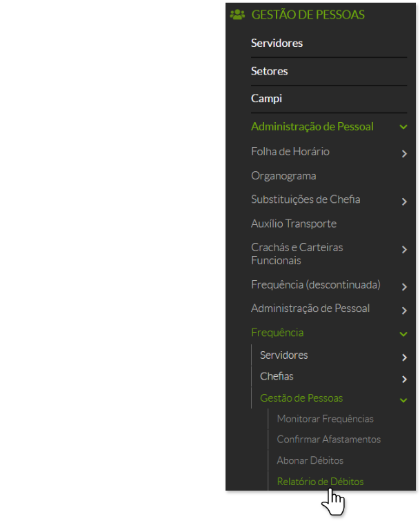Select Confirmar Afastamentos item
This screenshot has height=521, width=420.
pyautogui.click(x=328, y=440)
